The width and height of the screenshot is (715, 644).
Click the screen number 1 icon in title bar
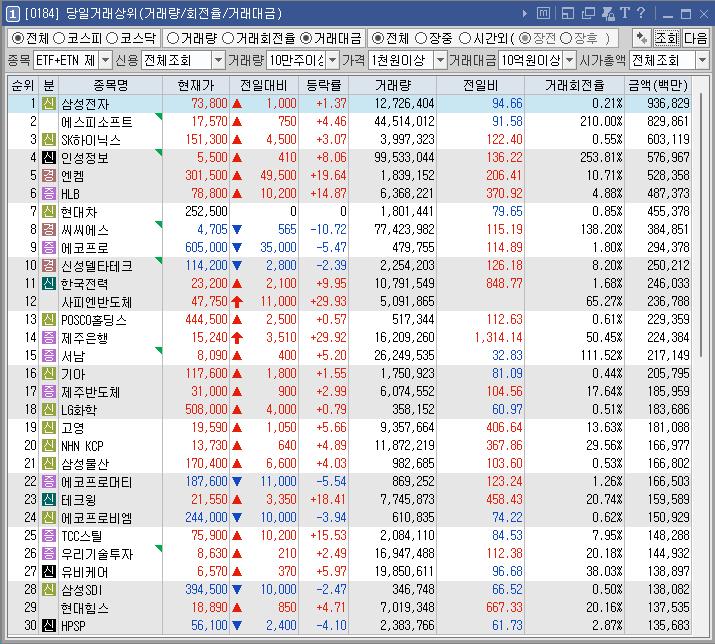tap(12, 14)
